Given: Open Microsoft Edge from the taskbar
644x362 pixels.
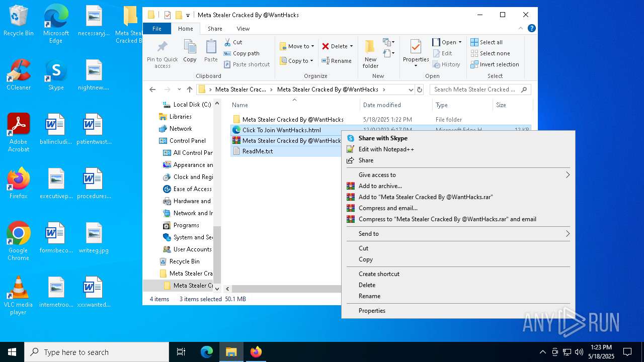Looking at the screenshot, I should tap(207, 352).
